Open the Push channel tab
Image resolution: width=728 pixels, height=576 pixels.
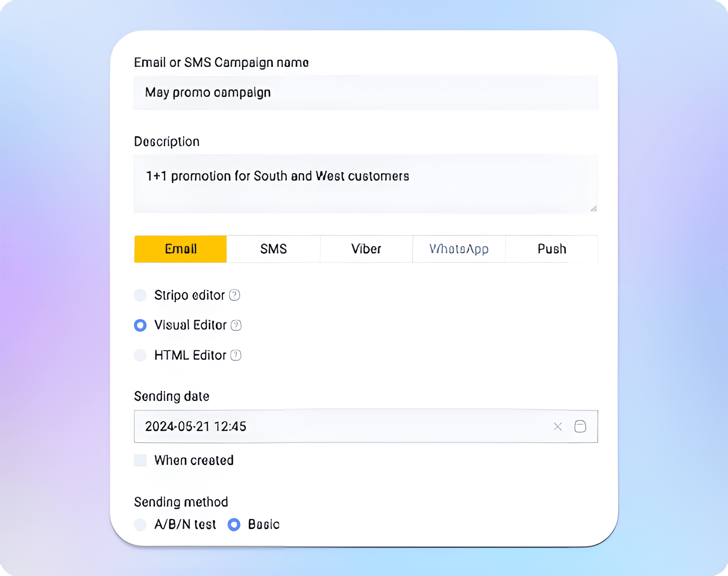[552, 249]
